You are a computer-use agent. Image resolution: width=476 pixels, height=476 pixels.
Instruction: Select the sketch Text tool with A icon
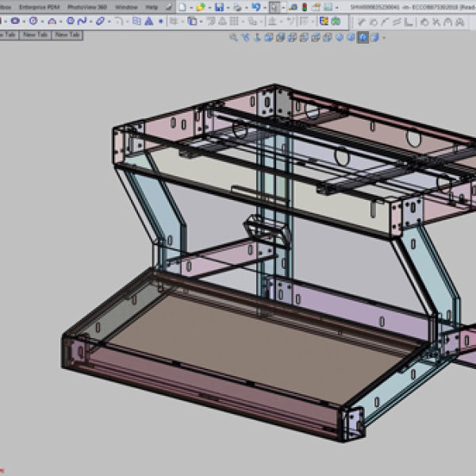point(149,21)
